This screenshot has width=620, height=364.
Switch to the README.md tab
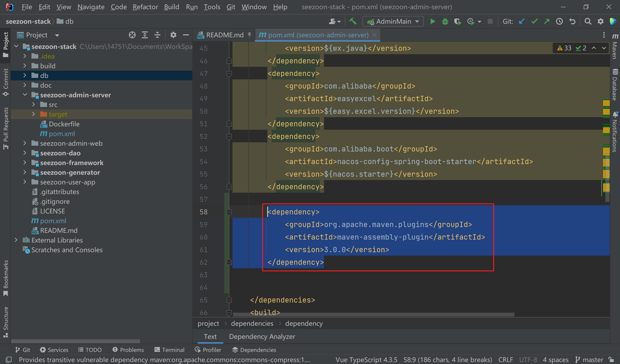click(224, 35)
